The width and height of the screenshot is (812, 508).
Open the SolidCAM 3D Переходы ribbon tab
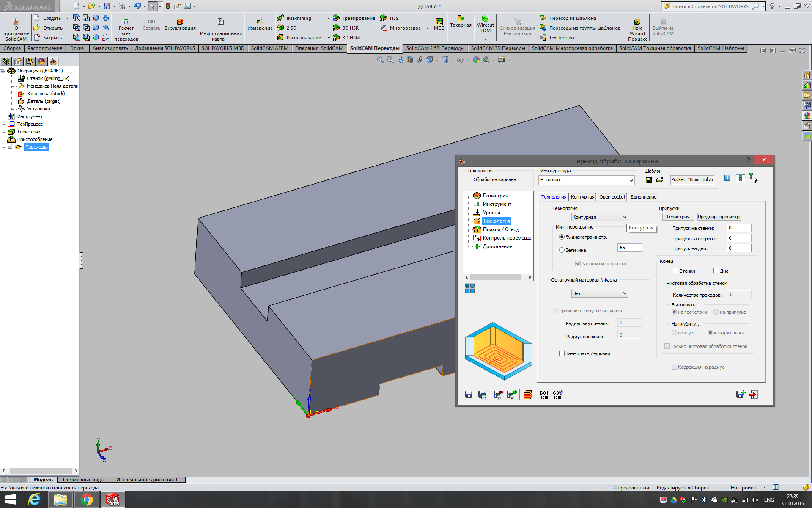[498, 48]
